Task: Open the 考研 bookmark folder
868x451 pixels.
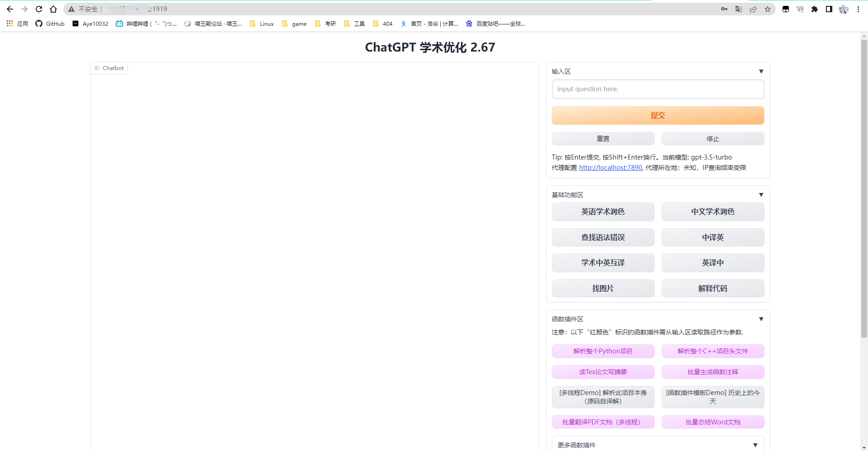Action: (x=325, y=23)
